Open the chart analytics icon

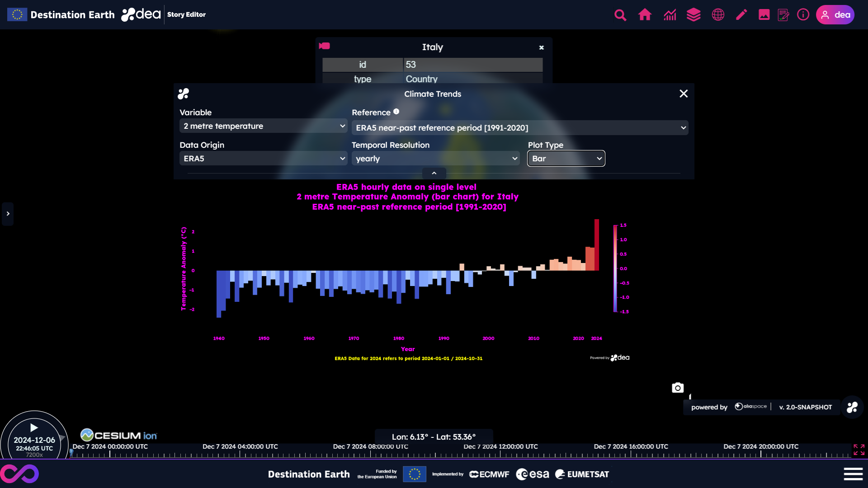pos(670,15)
